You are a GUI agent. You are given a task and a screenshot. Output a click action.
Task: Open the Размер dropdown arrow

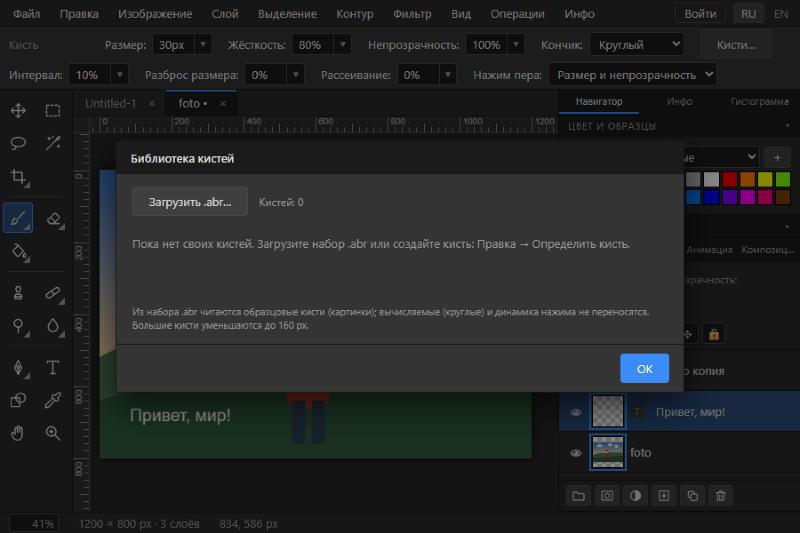pyautogui.click(x=203, y=44)
